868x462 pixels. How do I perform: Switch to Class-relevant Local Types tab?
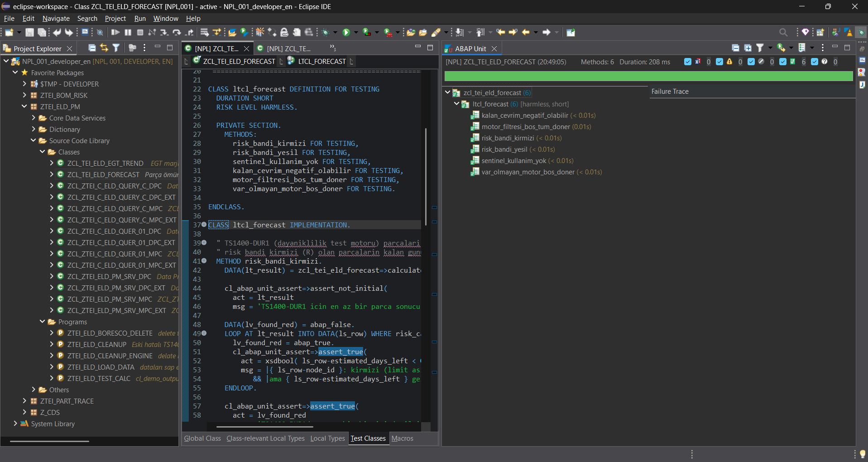point(265,438)
